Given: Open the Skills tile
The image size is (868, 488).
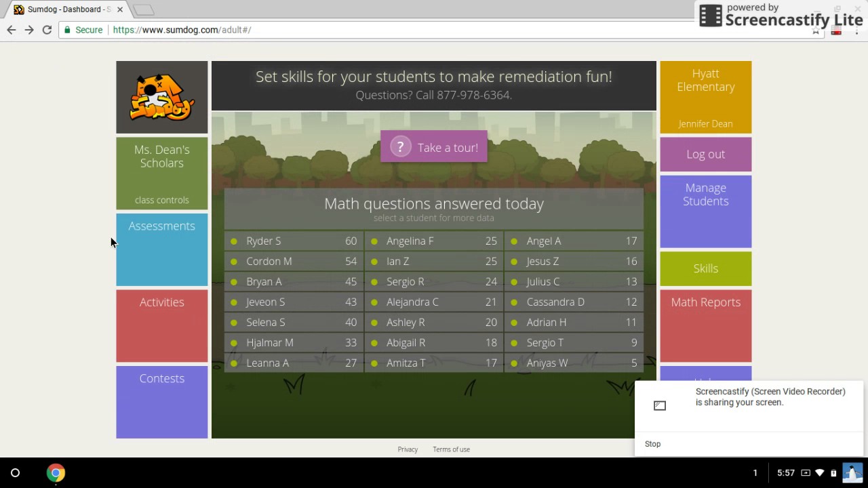Looking at the screenshot, I should 705,268.
